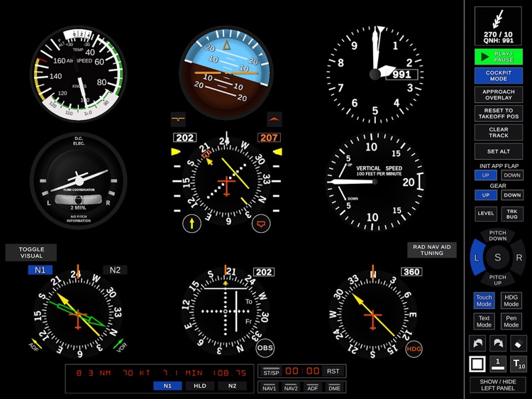Click the VOR legend arrow on RMI
The image size is (532, 399).
tap(118, 344)
